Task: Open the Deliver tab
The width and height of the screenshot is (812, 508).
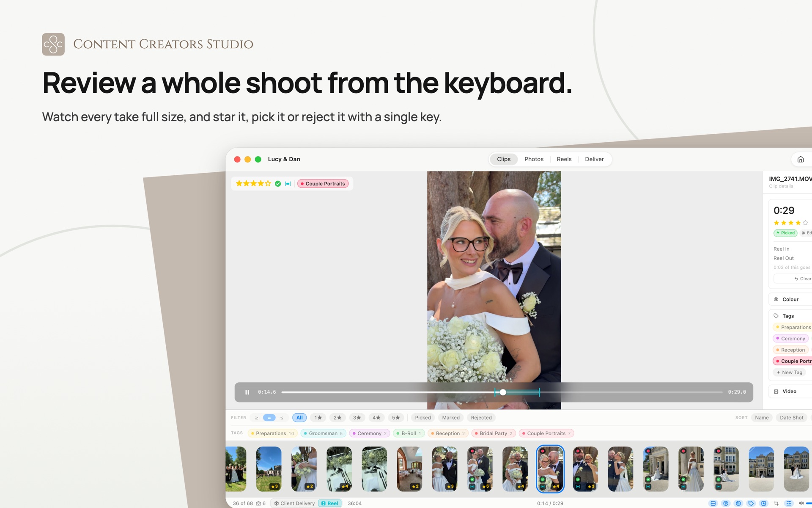Action: [x=594, y=159]
